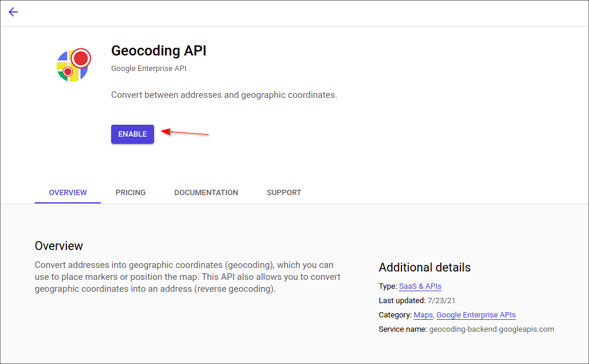Open the Documentation tab
Image resolution: width=589 pixels, height=364 pixels.
[206, 193]
